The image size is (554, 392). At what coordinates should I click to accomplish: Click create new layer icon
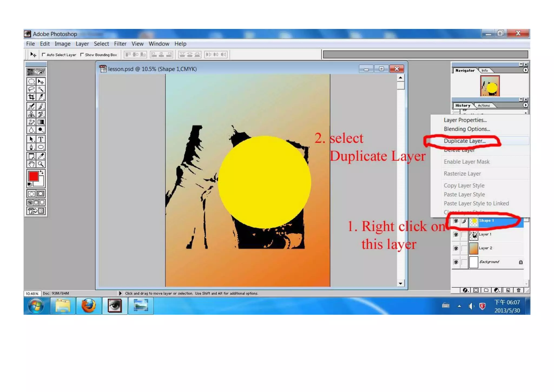[x=508, y=290]
